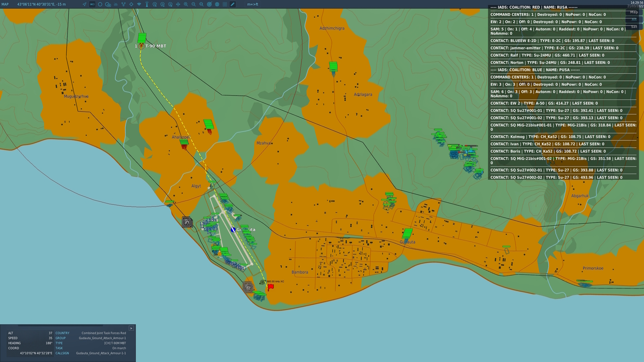Switch units with the m=>ft button
This screenshot has height=362, width=644.
pyautogui.click(x=252, y=4)
